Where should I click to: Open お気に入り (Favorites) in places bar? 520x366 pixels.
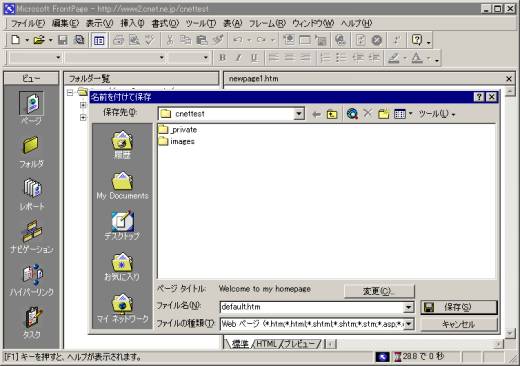point(122,266)
